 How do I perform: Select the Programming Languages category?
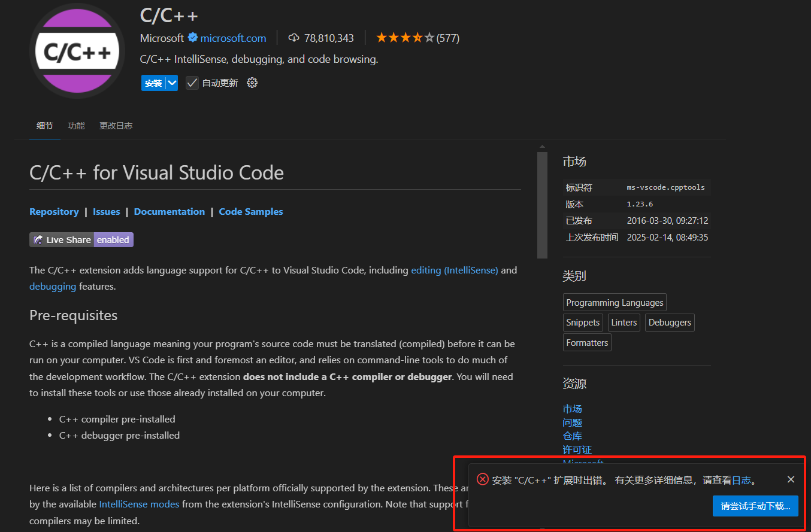(x=615, y=303)
